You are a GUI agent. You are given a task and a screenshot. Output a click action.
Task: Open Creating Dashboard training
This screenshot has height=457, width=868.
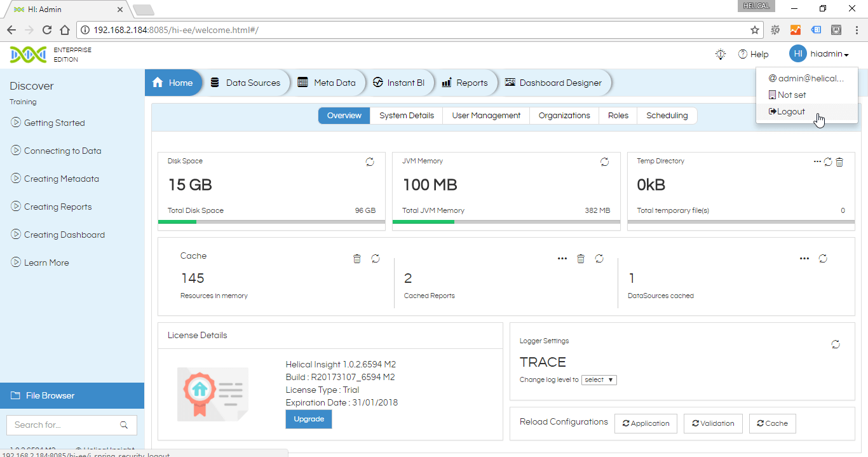point(58,235)
